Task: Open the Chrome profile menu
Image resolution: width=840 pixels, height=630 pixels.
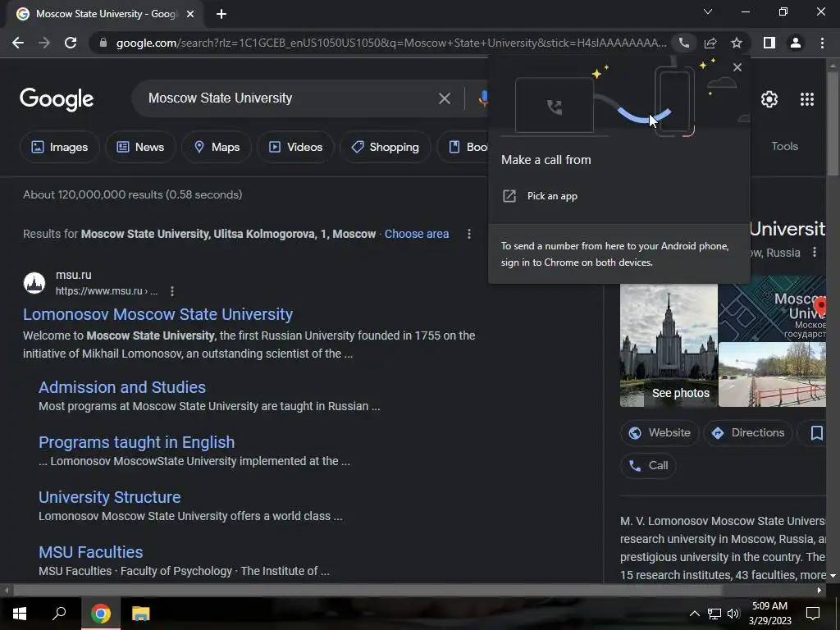Action: [796, 43]
